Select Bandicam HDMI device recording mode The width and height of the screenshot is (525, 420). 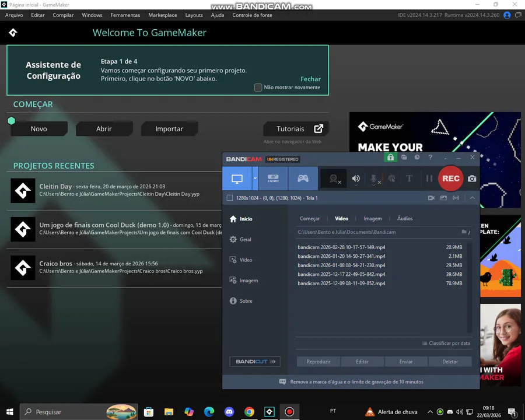pyautogui.click(x=273, y=178)
